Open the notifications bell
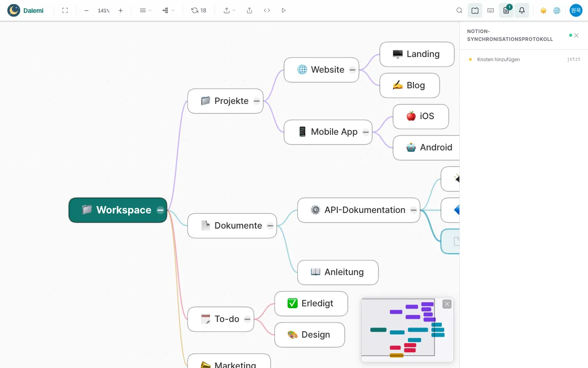Viewport: 588px width, 368px height. [x=522, y=10]
